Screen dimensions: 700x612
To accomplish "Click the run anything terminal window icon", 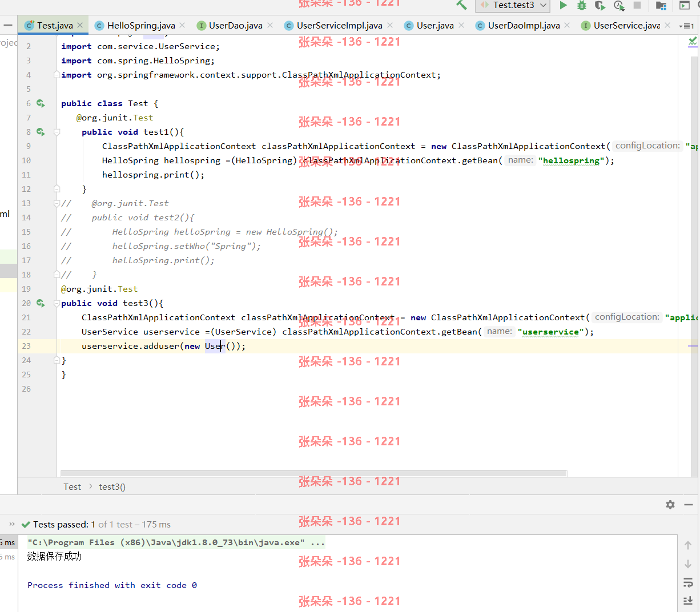I will click(x=685, y=6).
